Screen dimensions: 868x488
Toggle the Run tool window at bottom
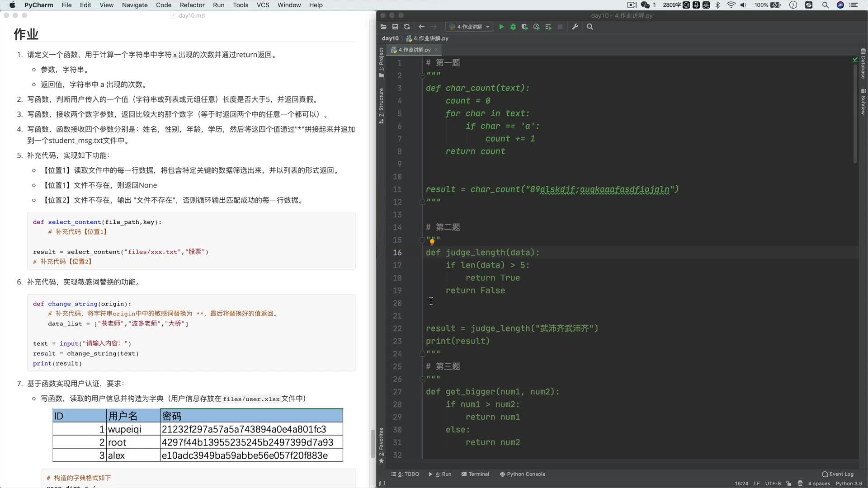pyautogui.click(x=440, y=474)
